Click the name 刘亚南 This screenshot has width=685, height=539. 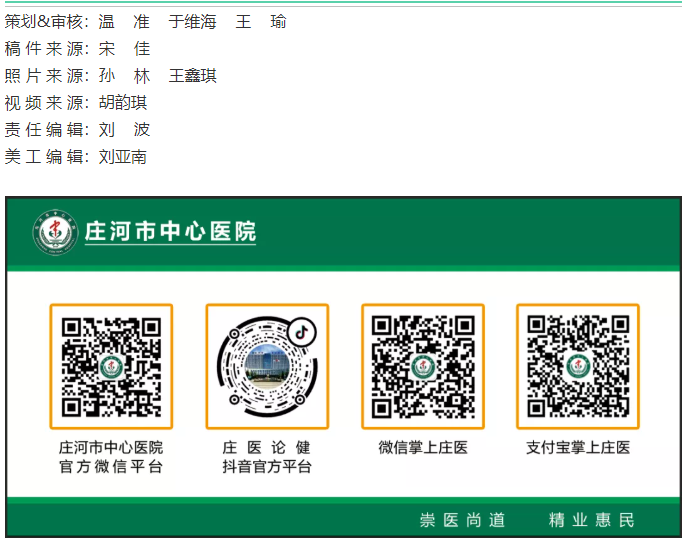pos(123,157)
